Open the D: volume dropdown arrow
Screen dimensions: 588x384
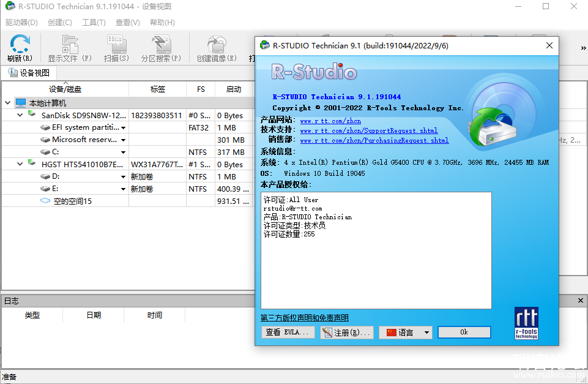(123, 177)
